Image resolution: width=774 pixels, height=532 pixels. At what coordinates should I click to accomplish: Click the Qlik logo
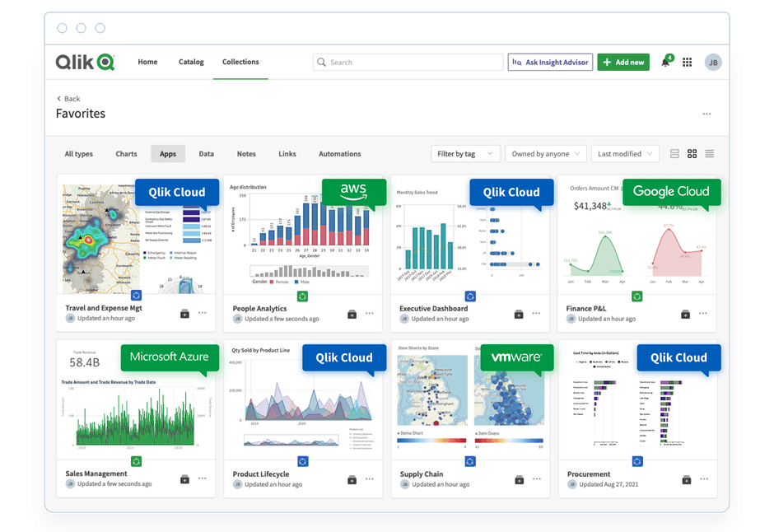[x=85, y=63]
